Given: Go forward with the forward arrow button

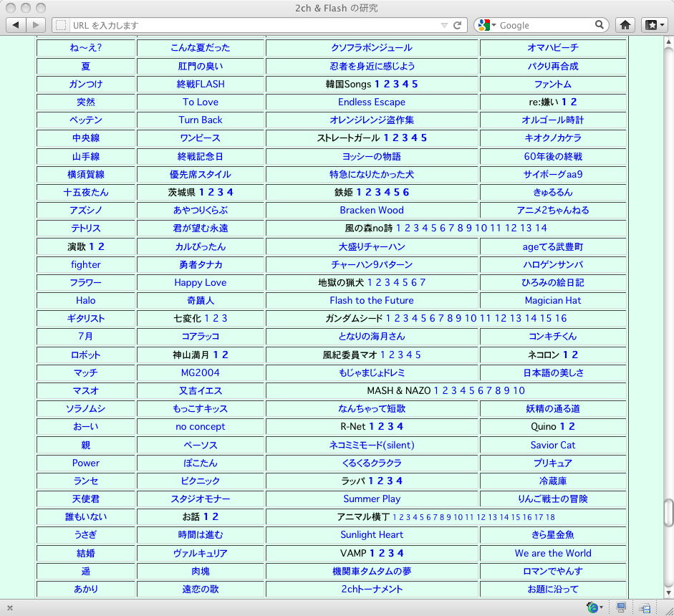Looking at the screenshot, I should pos(36,25).
